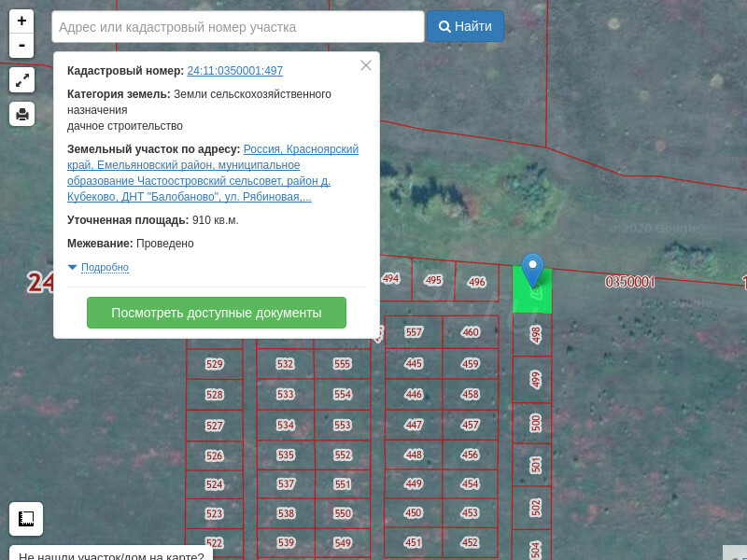Screen dimensions: 747x560
Task: Zoom out of the map
Action: point(21,46)
